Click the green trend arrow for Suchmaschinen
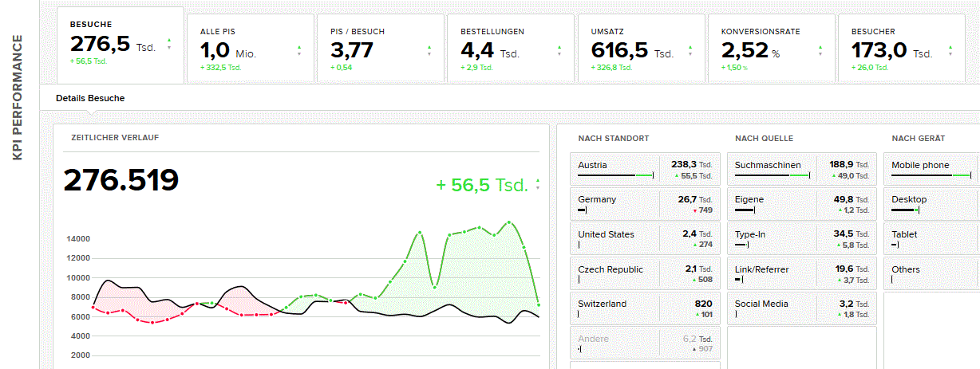The image size is (980, 369). [833, 175]
